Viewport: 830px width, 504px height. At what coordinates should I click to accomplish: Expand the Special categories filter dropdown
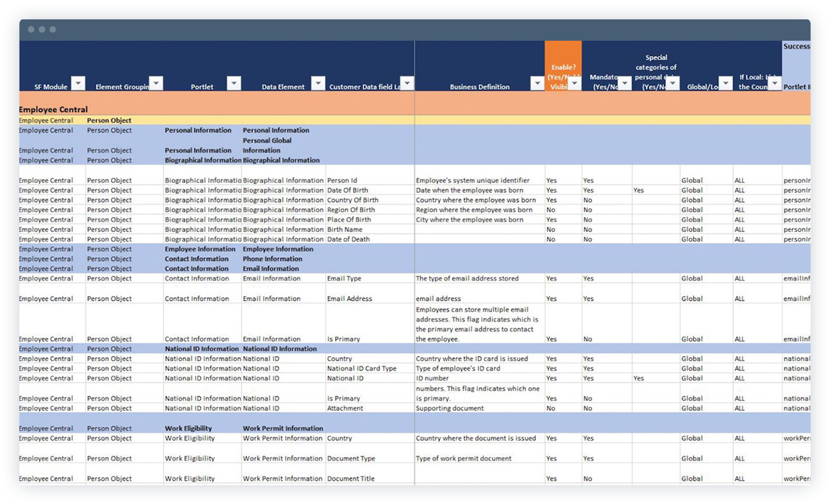click(x=672, y=83)
